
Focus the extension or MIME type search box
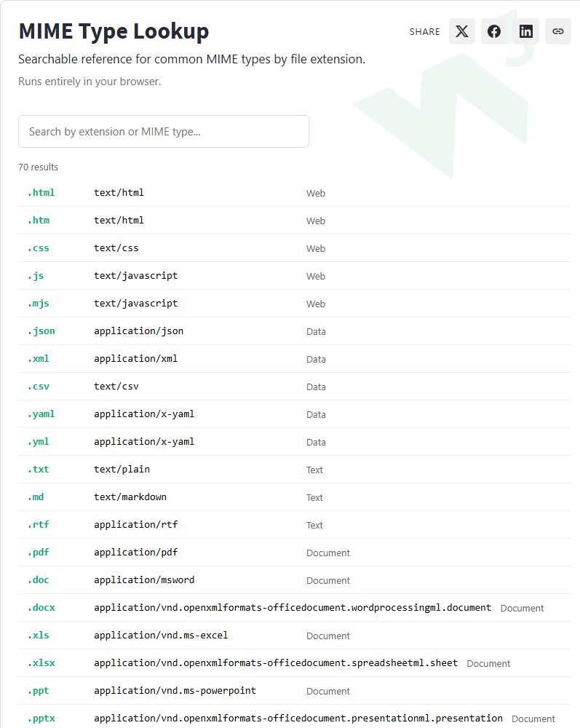[x=163, y=131]
